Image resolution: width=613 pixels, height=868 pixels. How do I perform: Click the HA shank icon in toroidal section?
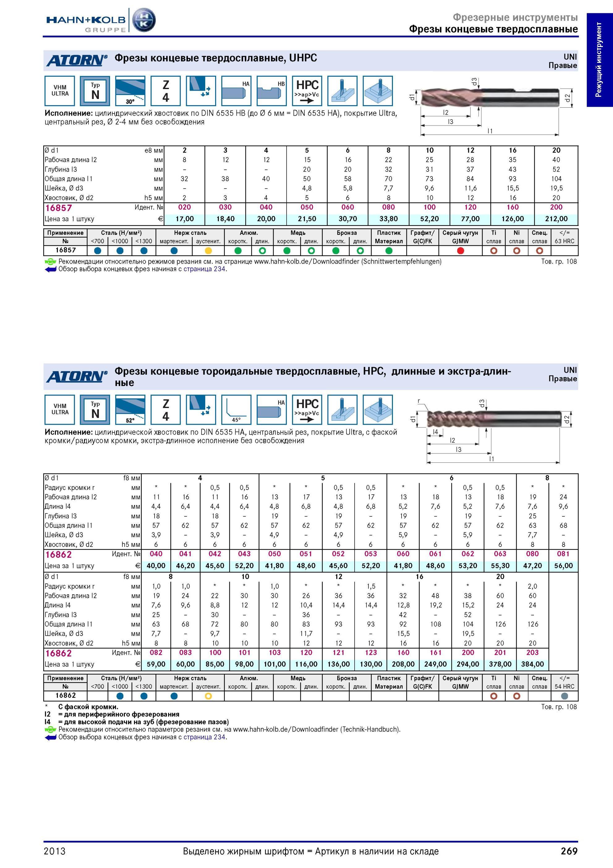point(271,410)
